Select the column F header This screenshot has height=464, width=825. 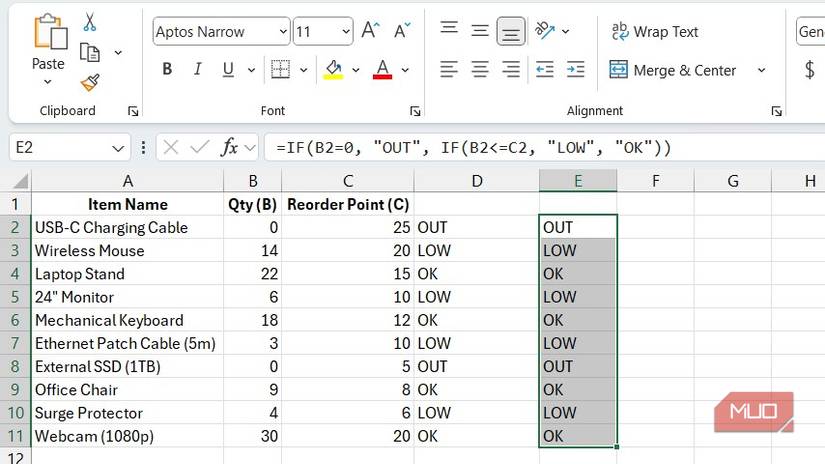coord(656,181)
